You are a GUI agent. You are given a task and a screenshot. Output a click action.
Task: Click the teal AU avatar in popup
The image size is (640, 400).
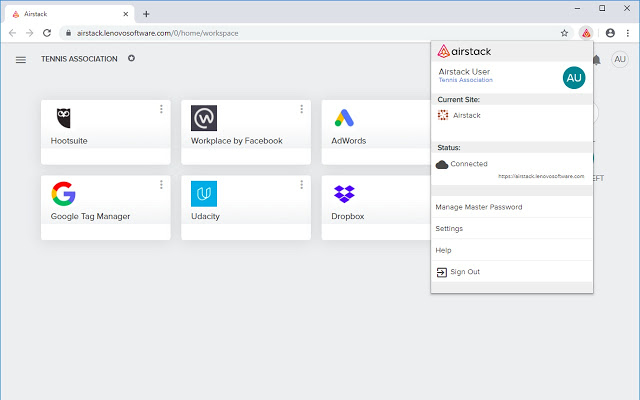coord(574,78)
